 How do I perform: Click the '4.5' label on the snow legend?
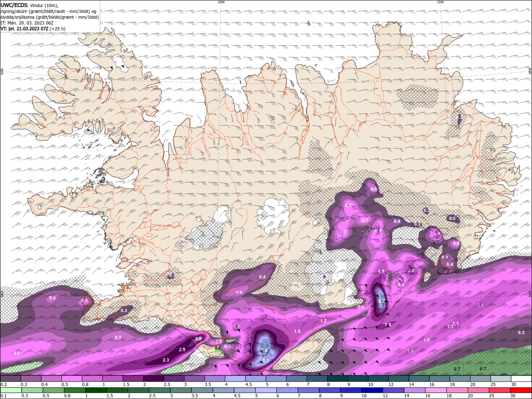point(249,384)
